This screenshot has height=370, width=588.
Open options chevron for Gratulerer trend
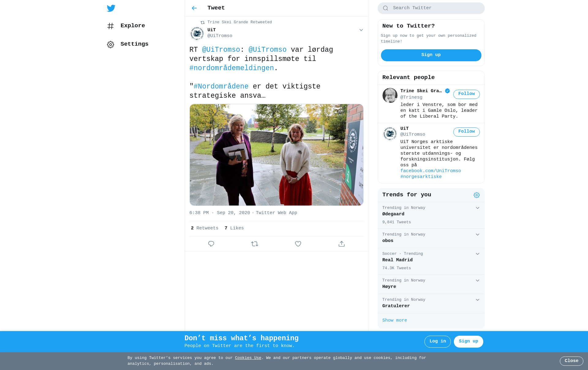tap(477, 300)
